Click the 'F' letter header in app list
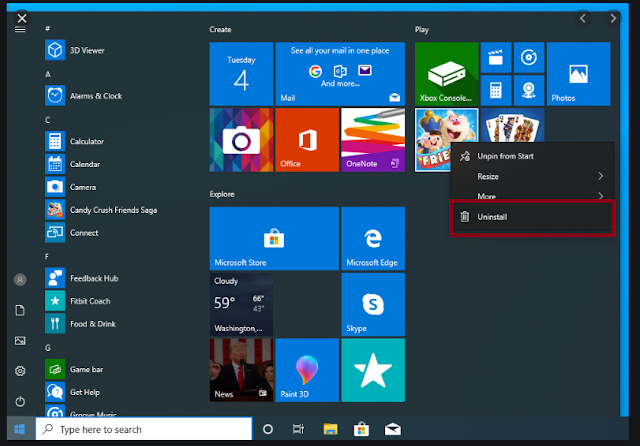 click(47, 257)
